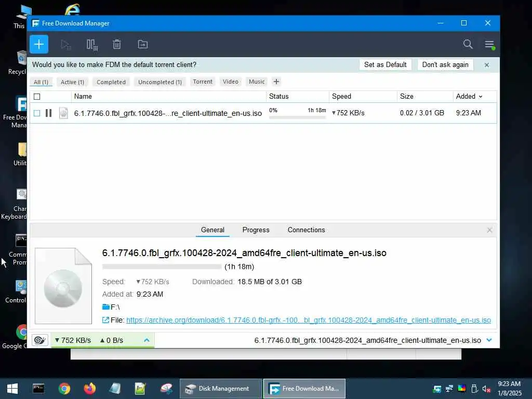The height and width of the screenshot is (399, 532).
Task: Click the green notepad taskbar icon
Action: (140, 389)
